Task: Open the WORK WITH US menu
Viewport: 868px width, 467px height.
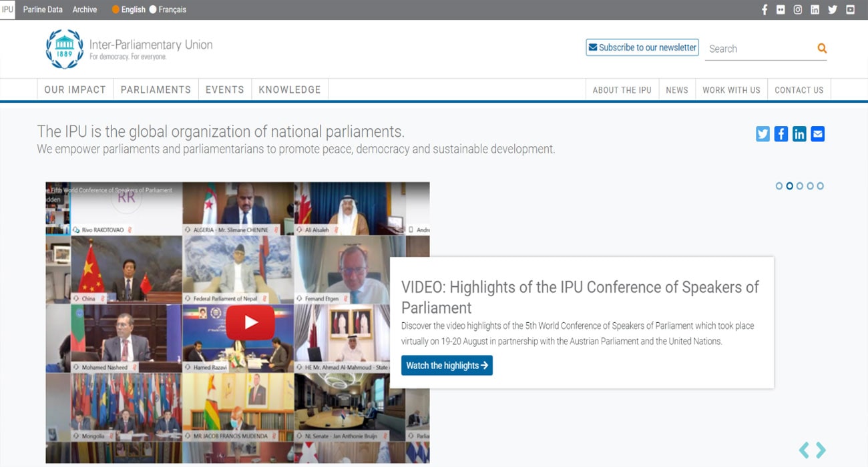Action: [x=731, y=90]
